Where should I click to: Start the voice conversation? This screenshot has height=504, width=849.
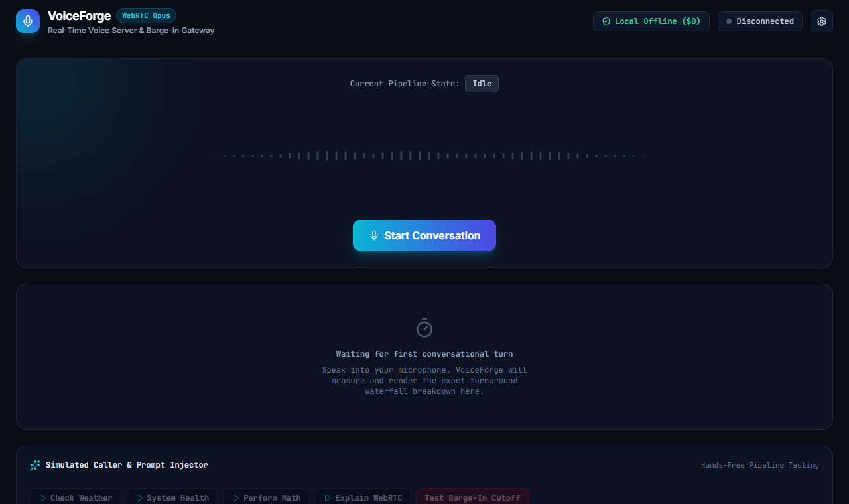coord(424,235)
